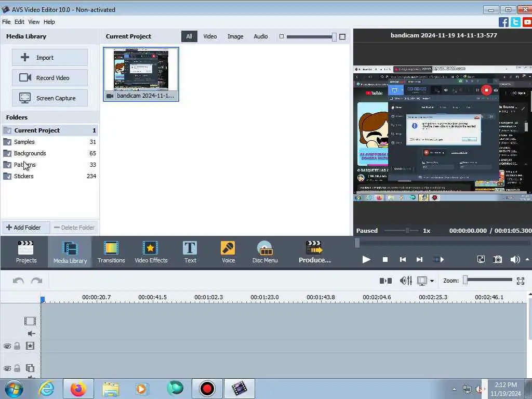The image size is (532, 399).
Task: Click the preview seek bar handle
Action: click(x=357, y=243)
